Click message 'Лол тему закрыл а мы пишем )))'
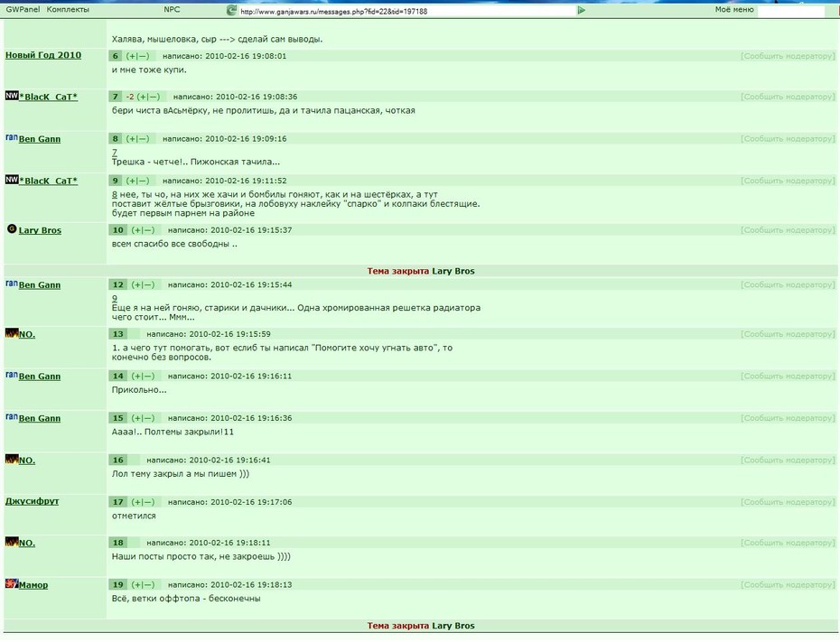 coord(180,474)
